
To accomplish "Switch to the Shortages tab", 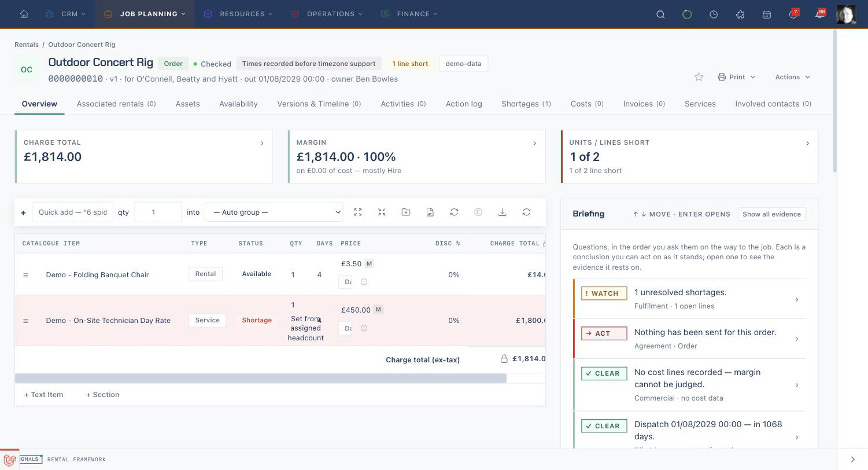I will (526, 104).
